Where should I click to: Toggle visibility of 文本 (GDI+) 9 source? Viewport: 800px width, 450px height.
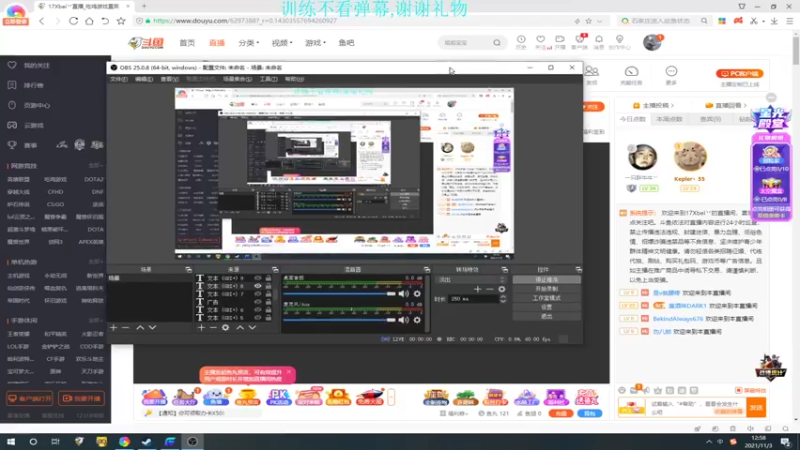point(258,279)
